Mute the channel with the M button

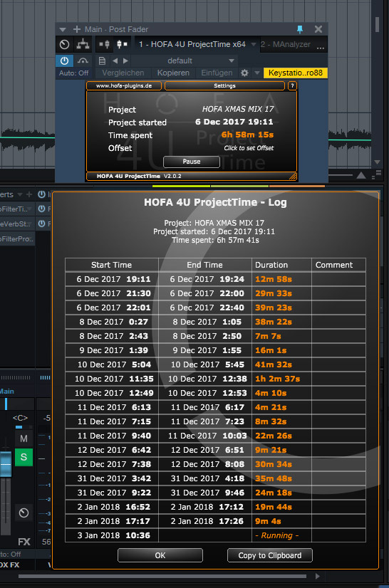pyautogui.click(x=24, y=439)
